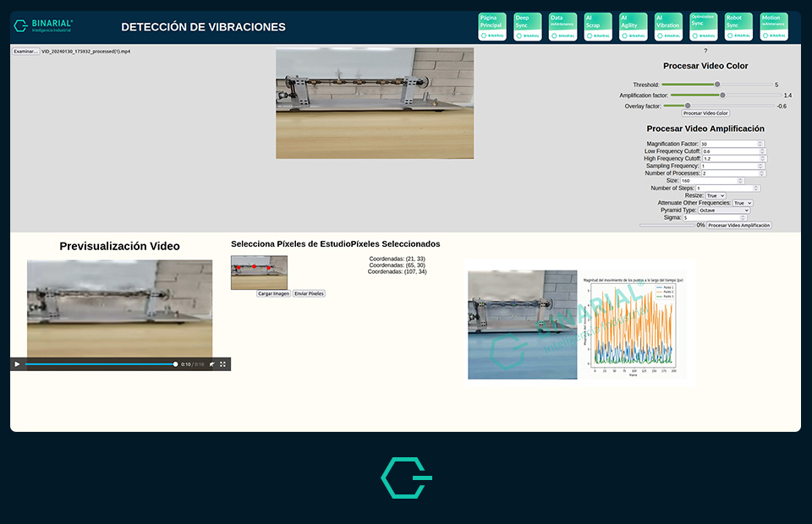Image resolution: width=812 pixels, height=524 pixels.
Task: Click the Examinar file browse button
Action: (x=25, y=52)
